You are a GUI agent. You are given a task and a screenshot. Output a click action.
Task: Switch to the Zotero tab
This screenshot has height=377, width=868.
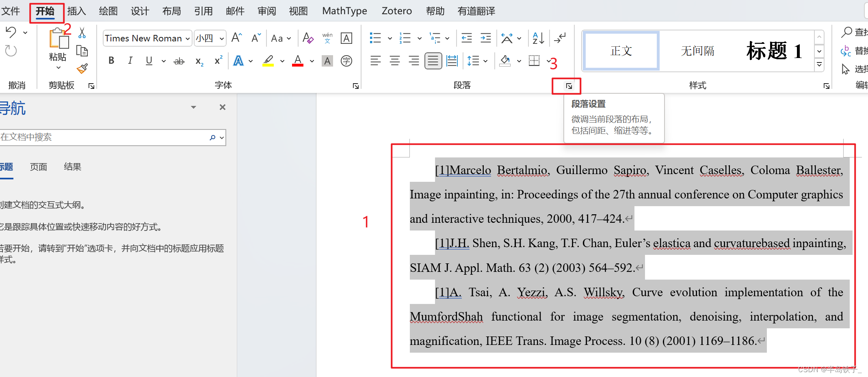click(x=396, y=11)
